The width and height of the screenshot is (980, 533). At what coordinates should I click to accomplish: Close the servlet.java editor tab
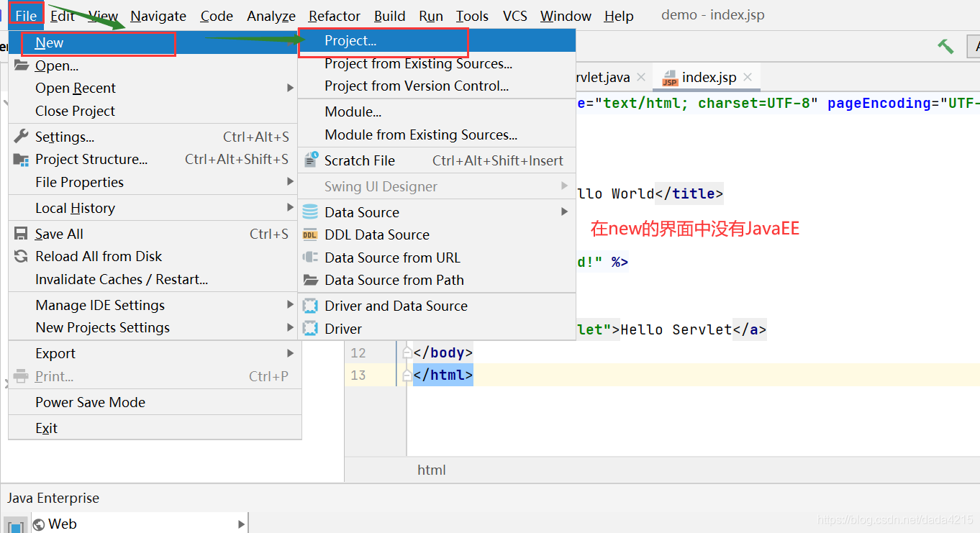click(x=641, y=77)
